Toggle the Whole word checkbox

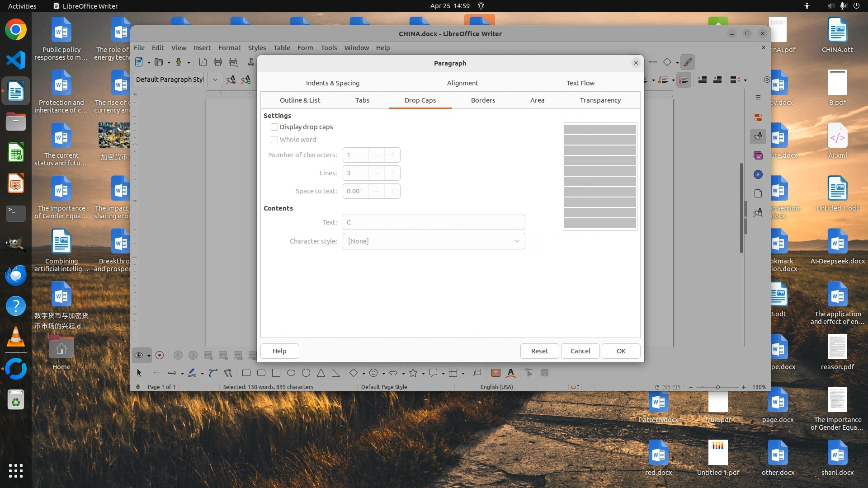[274, 140]
